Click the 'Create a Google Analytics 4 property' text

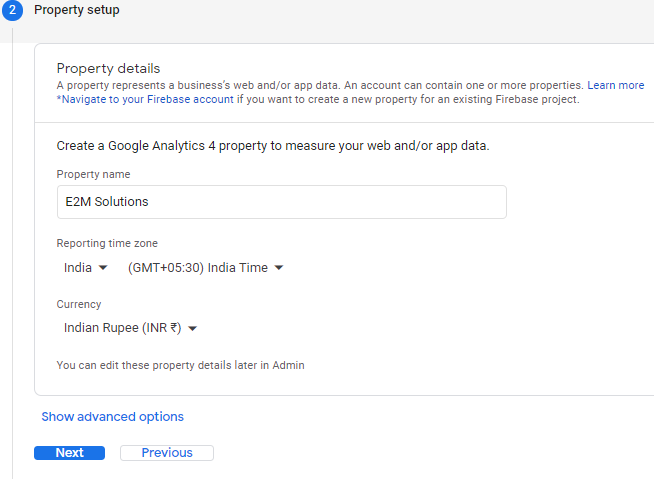coord(272,146)
